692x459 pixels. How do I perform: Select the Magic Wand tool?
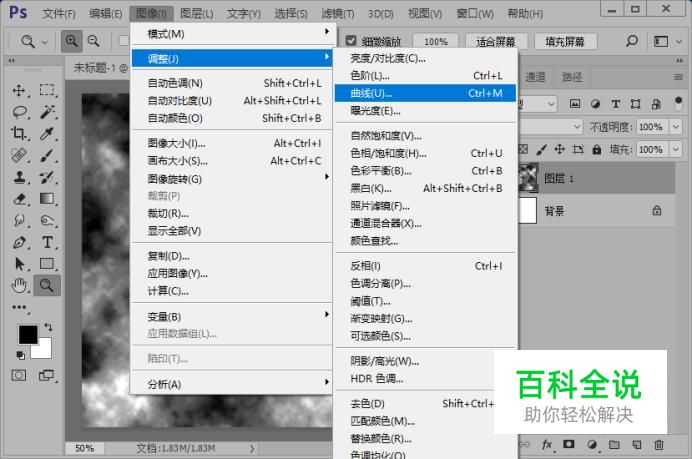47,112
